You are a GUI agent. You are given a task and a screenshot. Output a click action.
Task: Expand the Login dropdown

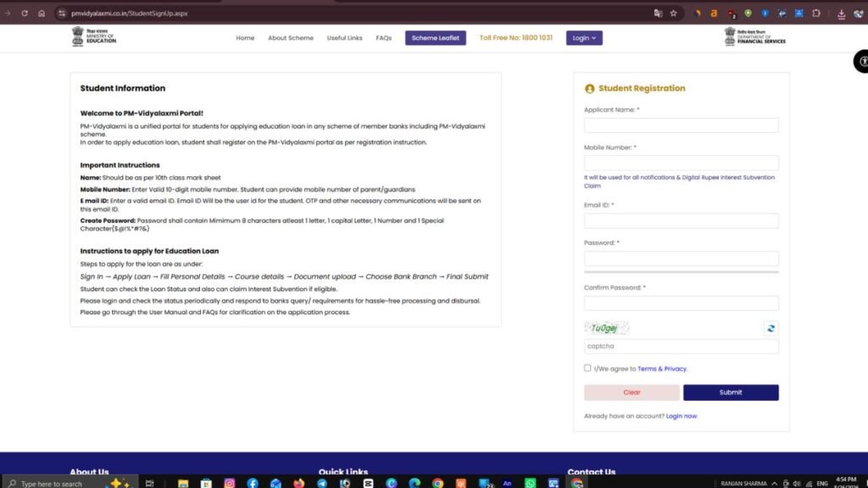[584, 37]
